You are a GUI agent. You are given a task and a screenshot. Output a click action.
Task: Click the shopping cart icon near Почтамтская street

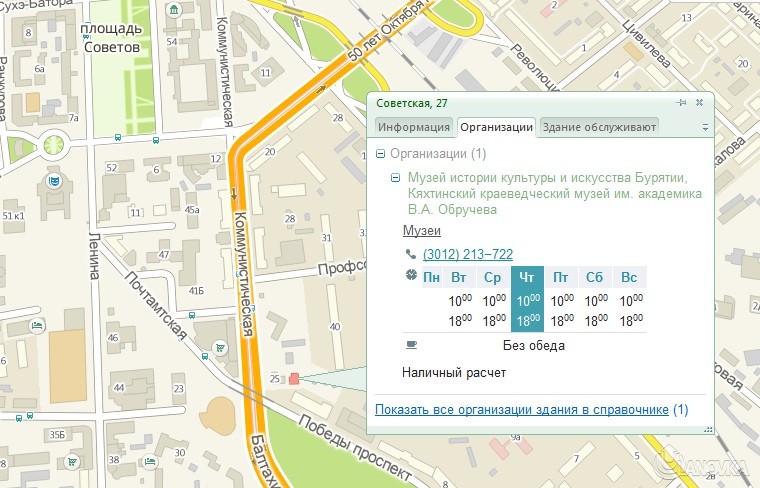[x=218, y=348]
